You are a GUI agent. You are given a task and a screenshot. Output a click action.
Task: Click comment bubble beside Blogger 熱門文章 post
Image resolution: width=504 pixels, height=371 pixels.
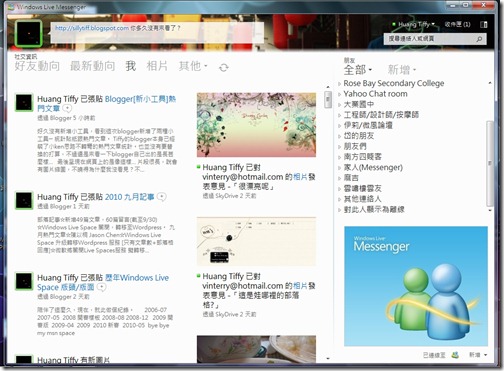pyautogui.click(x=67, y=108)
